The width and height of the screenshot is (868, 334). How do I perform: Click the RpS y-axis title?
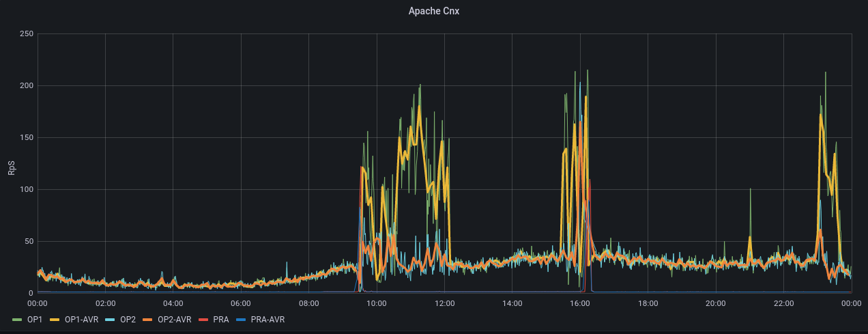pyautogui.click(x=12, y=163)
